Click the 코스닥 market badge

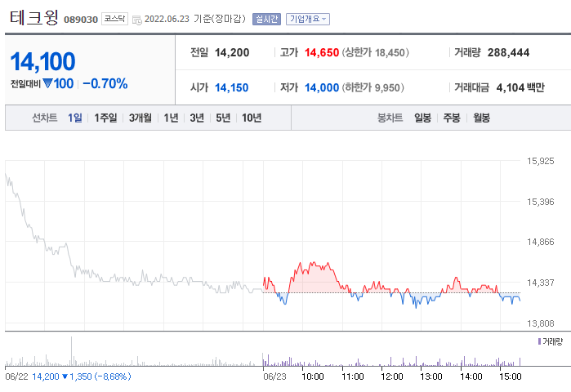tap(114, 19)
